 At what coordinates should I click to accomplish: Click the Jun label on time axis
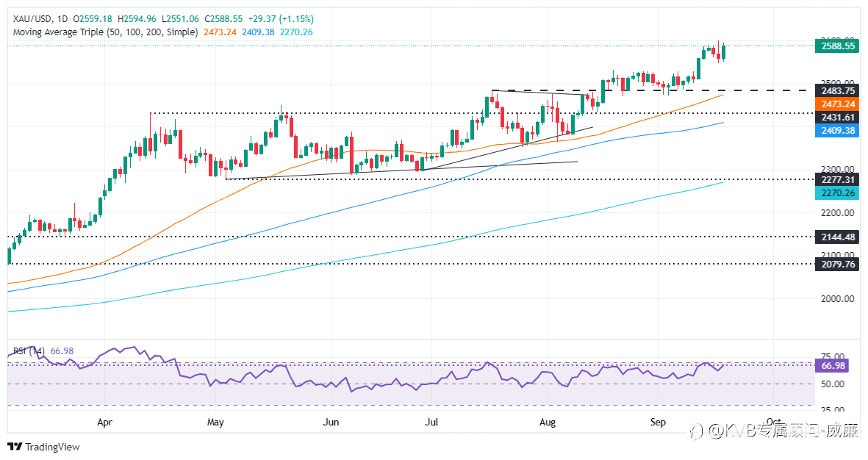331,423
